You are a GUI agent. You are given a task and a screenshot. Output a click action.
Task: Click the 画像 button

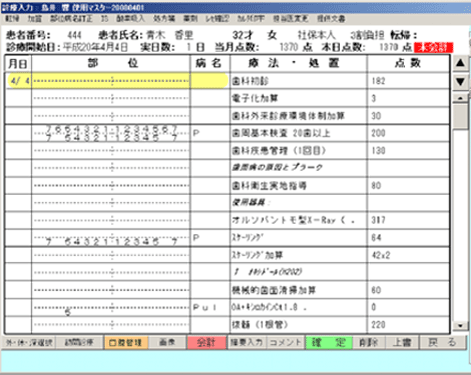click(167, 342)
